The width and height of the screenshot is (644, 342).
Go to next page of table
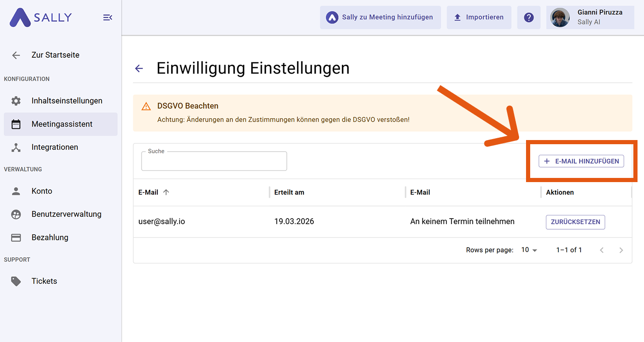tap(621, 250)
